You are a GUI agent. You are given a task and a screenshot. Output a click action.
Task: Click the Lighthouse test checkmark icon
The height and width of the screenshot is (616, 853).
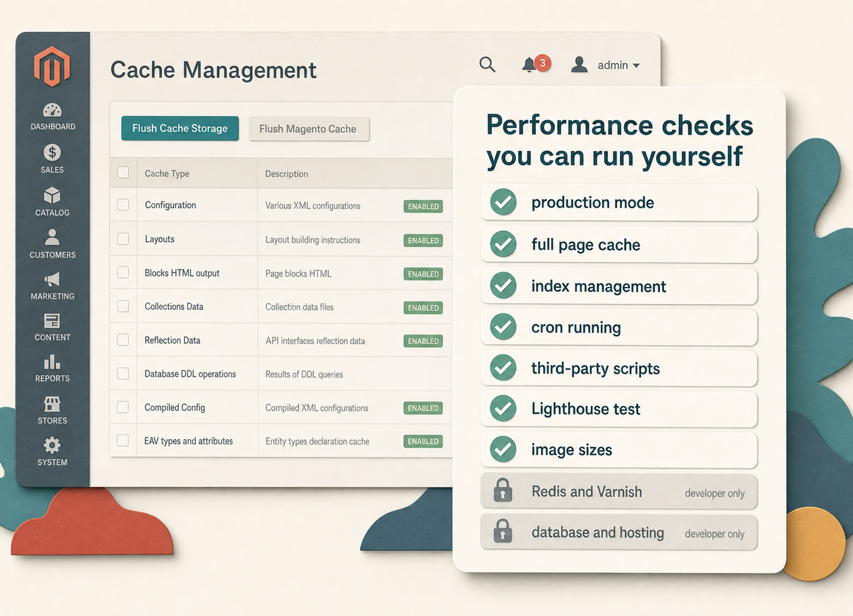point(504,409)
